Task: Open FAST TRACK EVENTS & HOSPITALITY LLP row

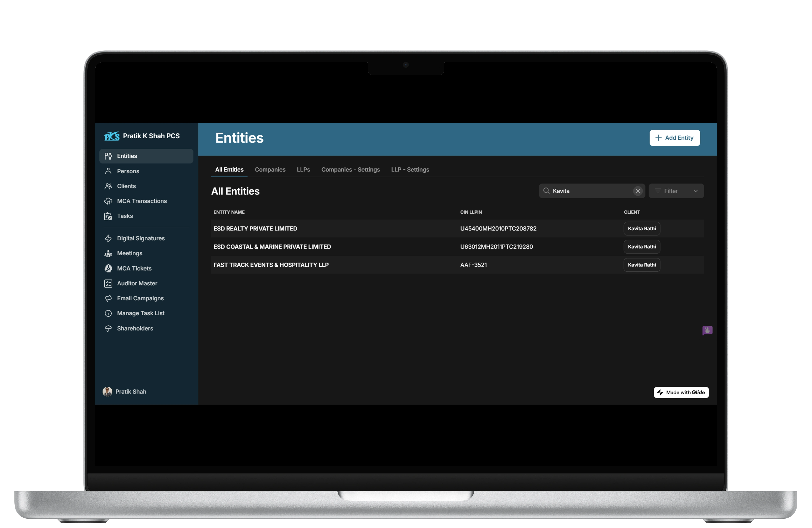Action: point(271,265)
